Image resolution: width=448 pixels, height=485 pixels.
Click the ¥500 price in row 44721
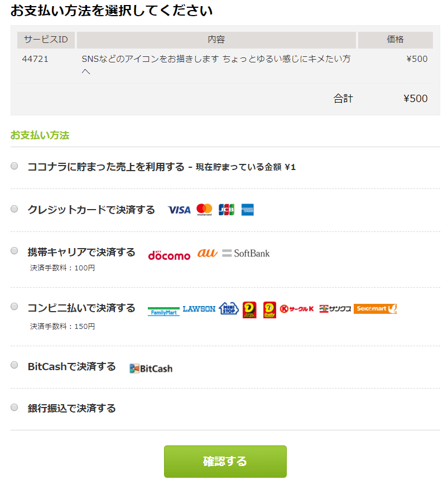point(417,59)
